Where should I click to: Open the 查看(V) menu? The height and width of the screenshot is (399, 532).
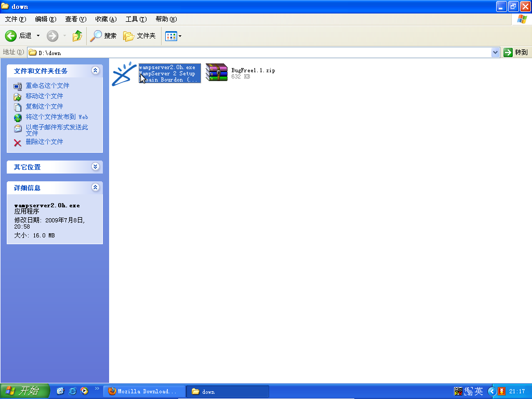tap(76, 19)
